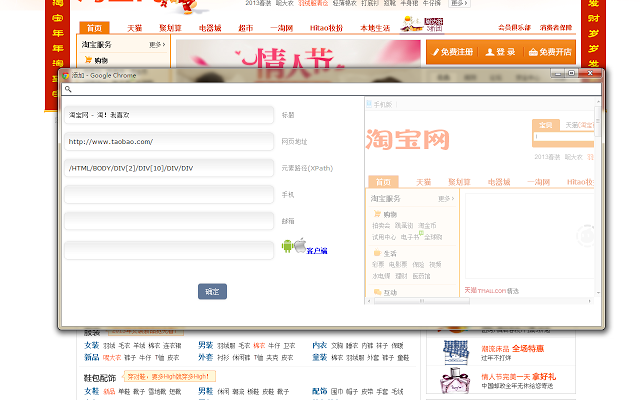Open the 聚划算 tab in the background nav bar
Image resolution: width=640 pixels, height=400 pixels.
(x=170, y=28)
